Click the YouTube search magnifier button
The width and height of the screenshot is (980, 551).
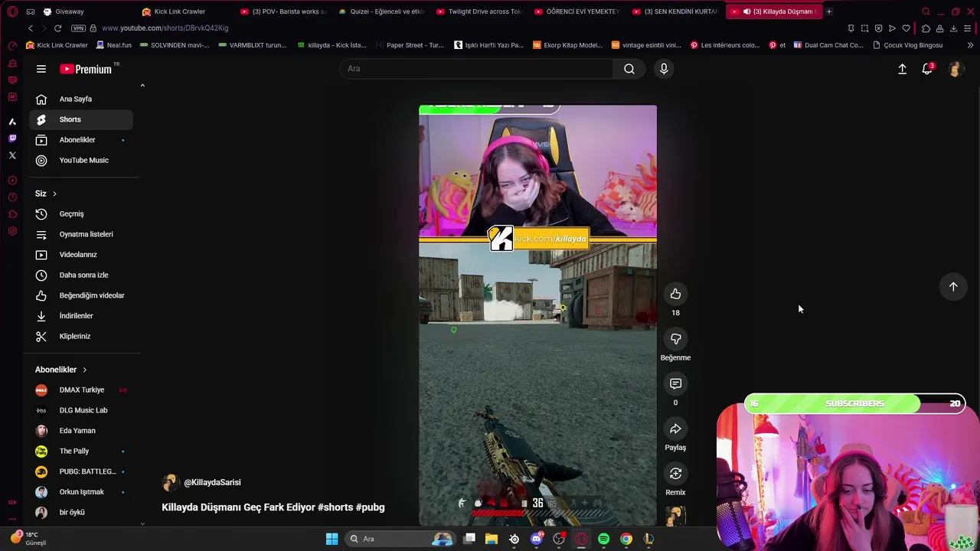[x=629, y=69]
